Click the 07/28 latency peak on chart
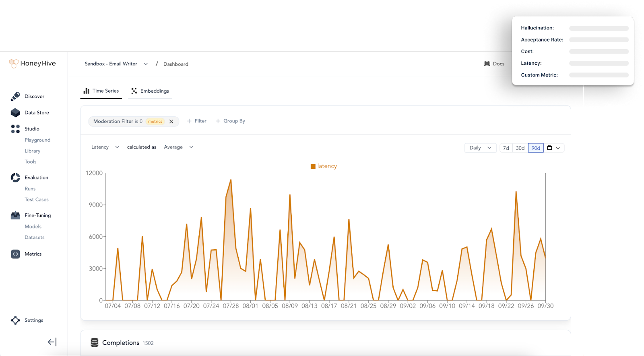Image resolution: width=644 pixels, height=356 pixels. [x=231, y=180]
